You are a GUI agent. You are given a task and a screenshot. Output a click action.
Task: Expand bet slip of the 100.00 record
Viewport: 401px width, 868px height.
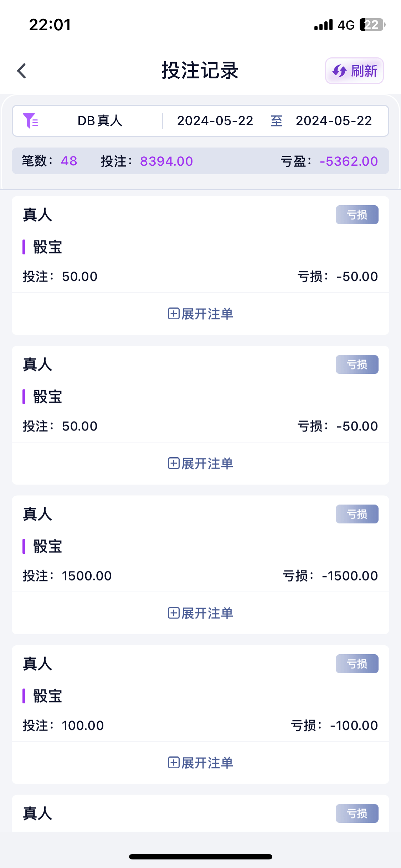click(x=200, y=763)
